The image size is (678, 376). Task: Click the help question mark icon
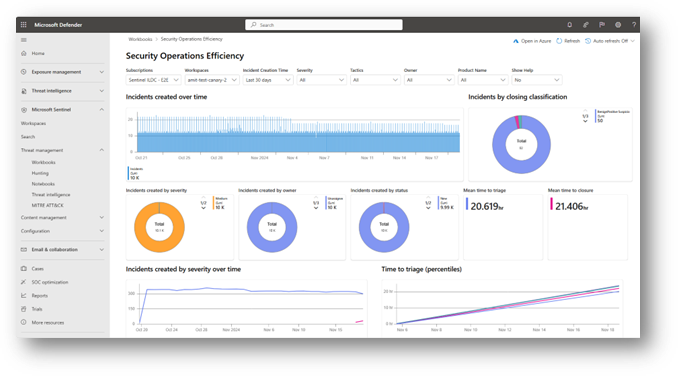634,25
